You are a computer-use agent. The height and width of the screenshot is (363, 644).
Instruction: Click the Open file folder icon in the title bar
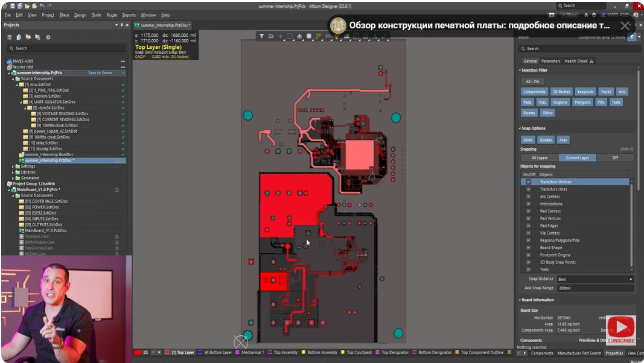[27, 6]
